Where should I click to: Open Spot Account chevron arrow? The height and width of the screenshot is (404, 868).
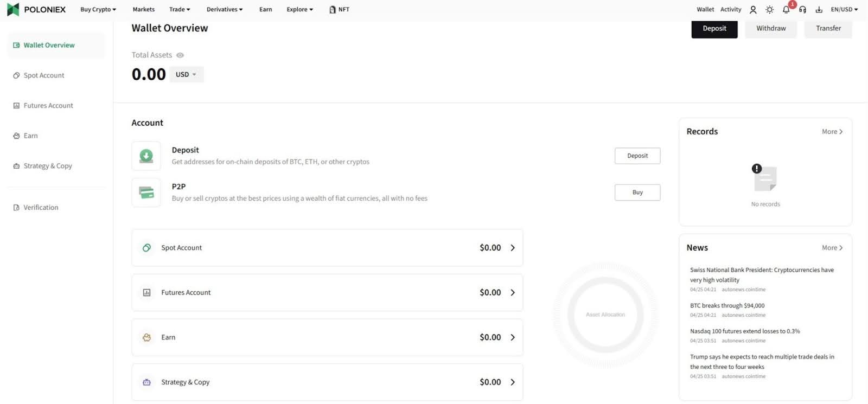[x=513, y=248]
